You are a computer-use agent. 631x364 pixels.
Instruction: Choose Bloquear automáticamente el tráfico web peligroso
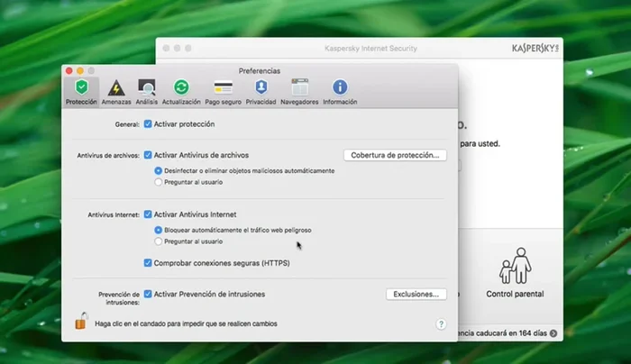pos(159,230)
